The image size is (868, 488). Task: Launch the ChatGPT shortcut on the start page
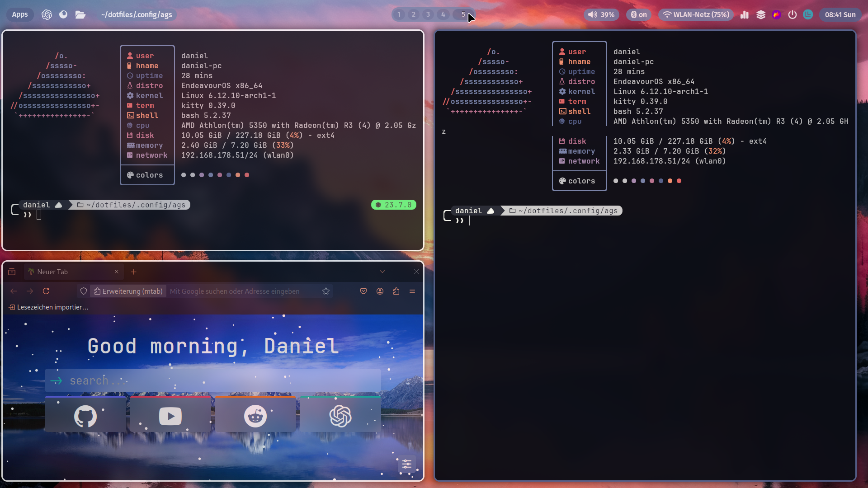click(340, 415)
